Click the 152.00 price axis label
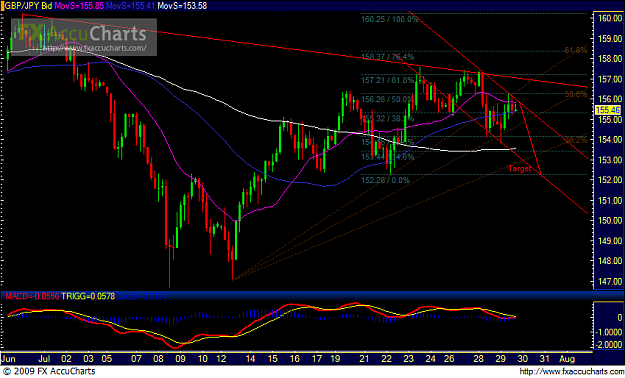 609,180
